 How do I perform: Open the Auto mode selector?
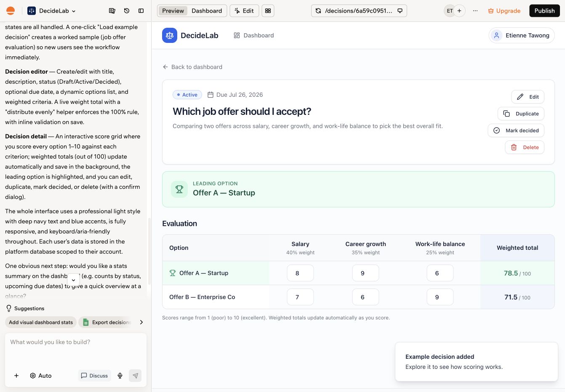click(x=41, y=376)
